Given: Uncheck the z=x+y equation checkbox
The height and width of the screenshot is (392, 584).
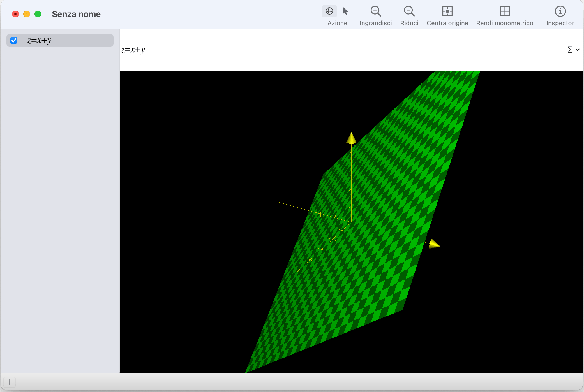Looking at the screenshot, I should pyautogui.click(x=14, y=40).
